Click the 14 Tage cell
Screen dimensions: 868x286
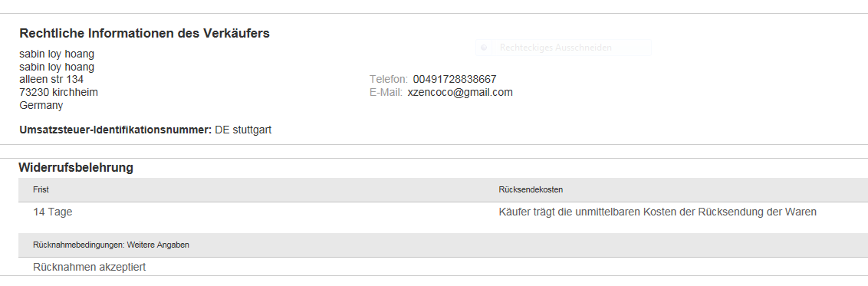[x=53, y=212]
